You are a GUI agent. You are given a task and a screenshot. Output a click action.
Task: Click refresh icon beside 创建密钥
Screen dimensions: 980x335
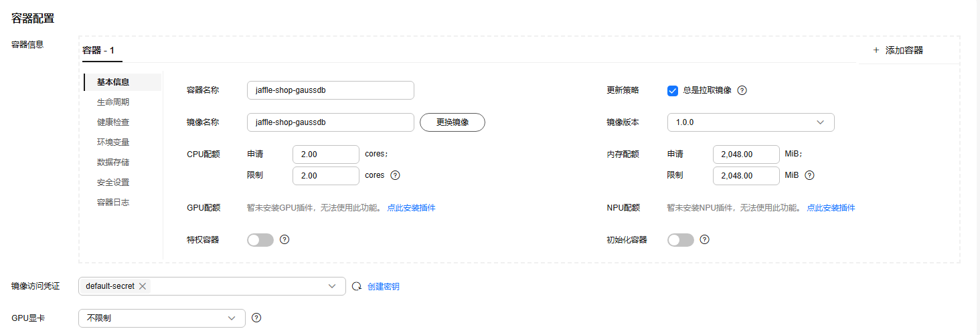tap(357, 286)
